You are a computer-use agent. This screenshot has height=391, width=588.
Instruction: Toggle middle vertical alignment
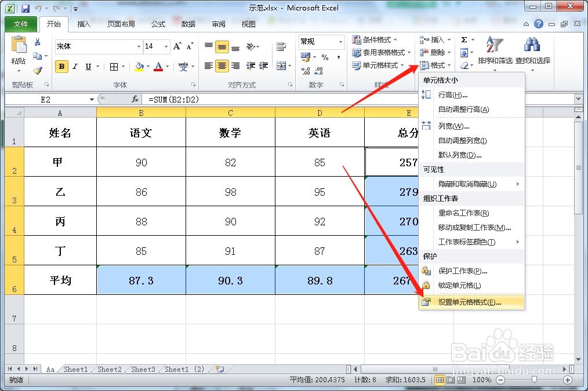click(x=222, y=47)
